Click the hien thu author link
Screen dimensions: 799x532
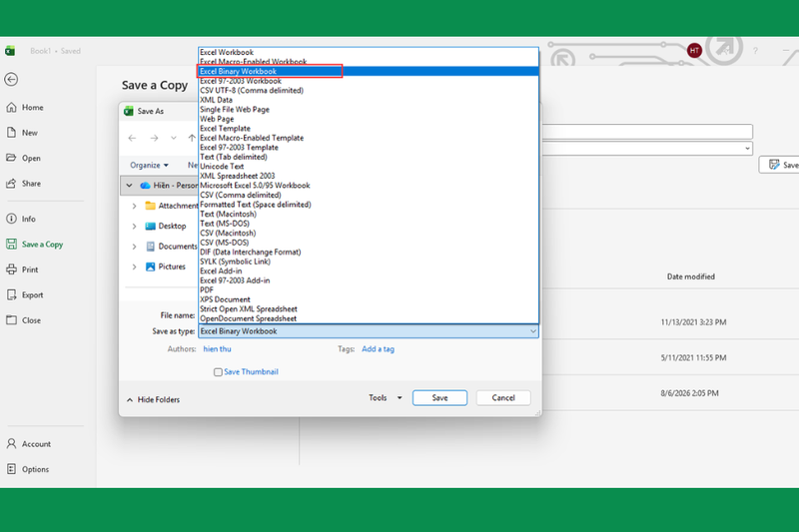click(217, 348)
